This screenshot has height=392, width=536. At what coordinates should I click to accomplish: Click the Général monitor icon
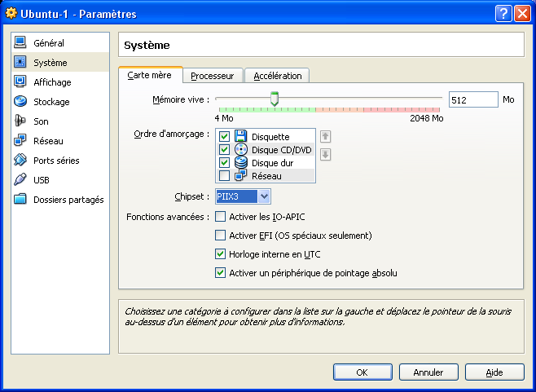pyautogui.click(x=20, y=42)
